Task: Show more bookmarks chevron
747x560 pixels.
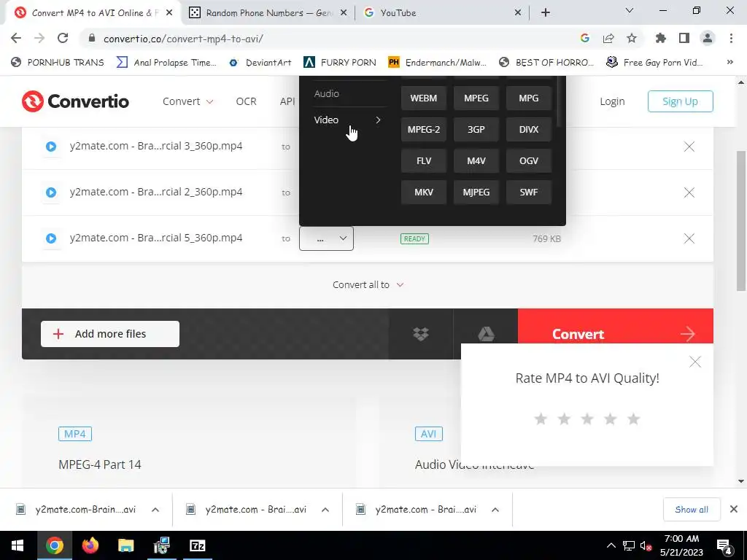Action: (x=729, y=63)
